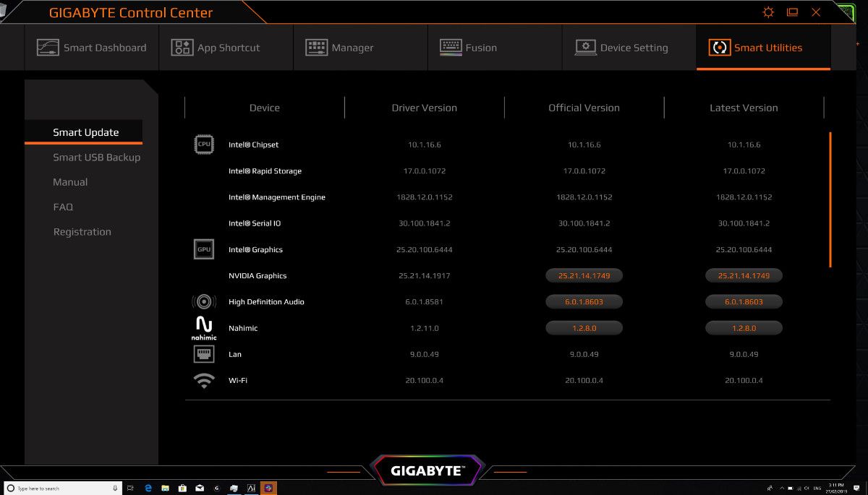
Task: Open the FAQ section
Action: 63,207
